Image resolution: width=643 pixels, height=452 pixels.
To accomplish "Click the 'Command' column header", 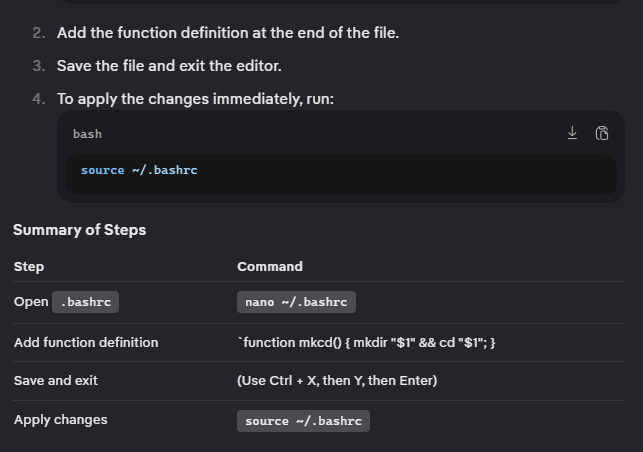I will (270, 267).
